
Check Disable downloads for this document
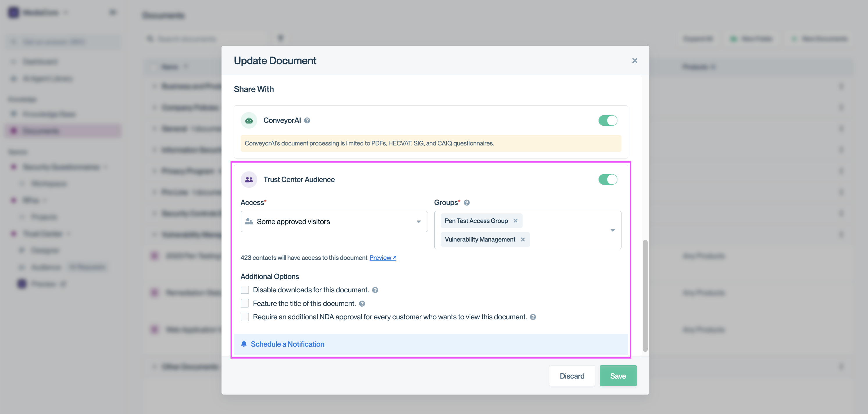click(x=245, y=290)
